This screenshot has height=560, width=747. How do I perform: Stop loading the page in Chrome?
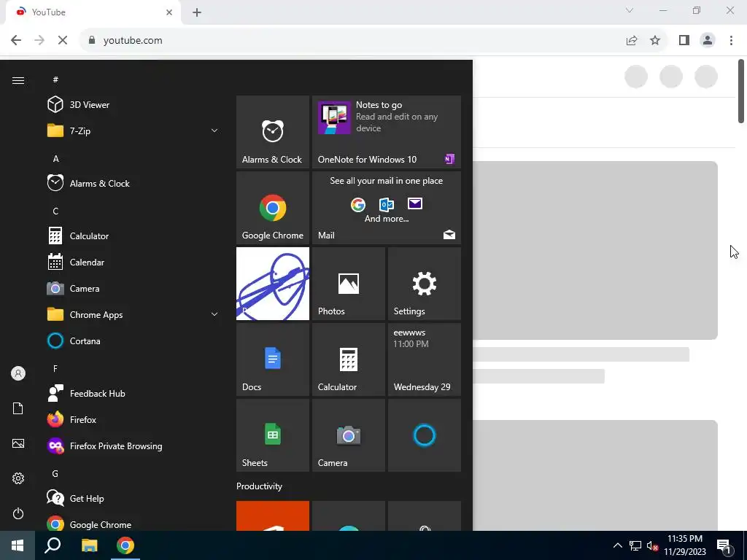pos(63,40)
